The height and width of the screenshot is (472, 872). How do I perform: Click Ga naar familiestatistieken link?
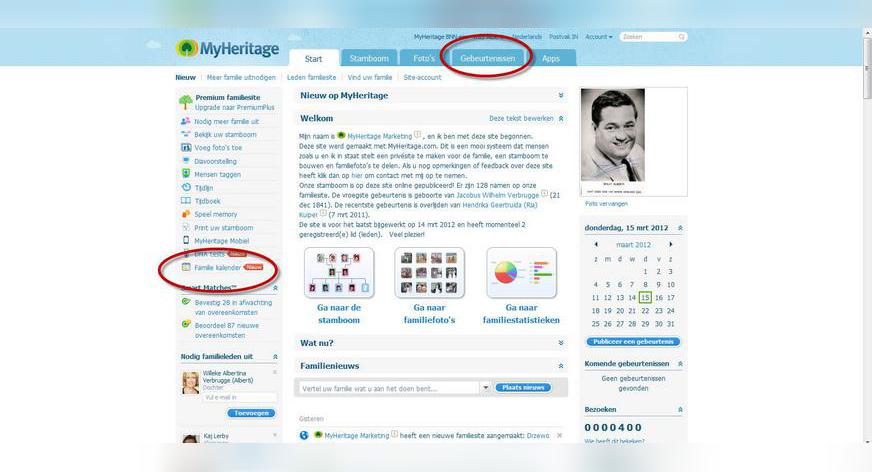click(x=521, y=314)
